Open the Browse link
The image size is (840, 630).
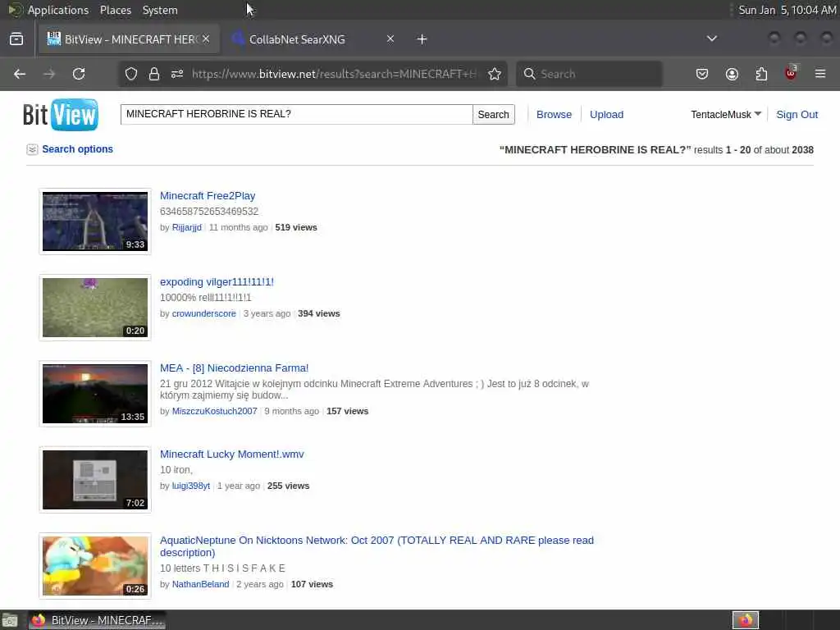click(554, 115)
